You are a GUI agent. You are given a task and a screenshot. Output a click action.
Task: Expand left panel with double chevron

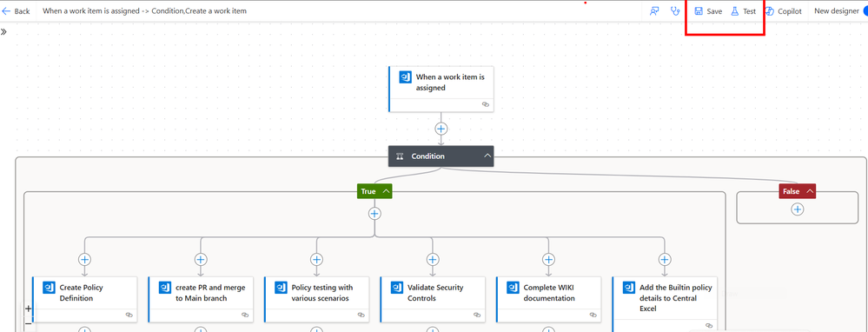(x=3, y=31)
